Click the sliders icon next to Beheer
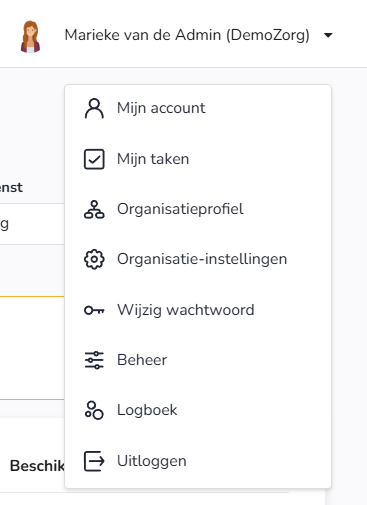367x505 pixels. 94,360
